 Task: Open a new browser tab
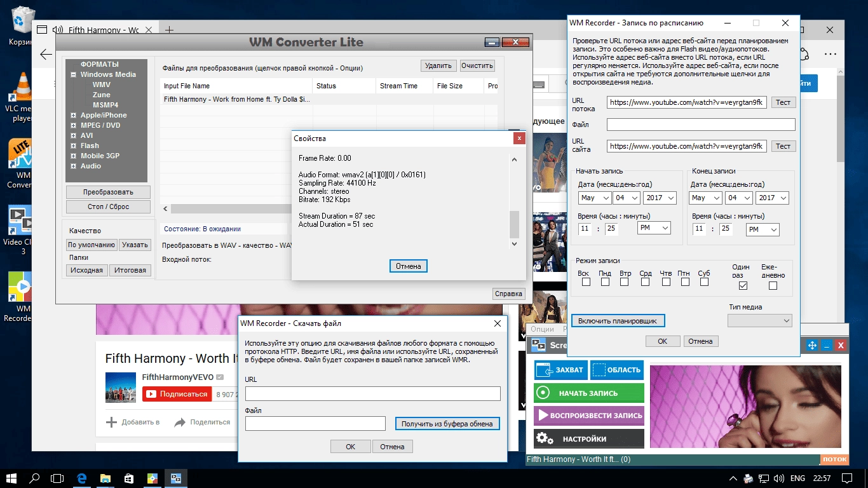[x=170, y=30]
